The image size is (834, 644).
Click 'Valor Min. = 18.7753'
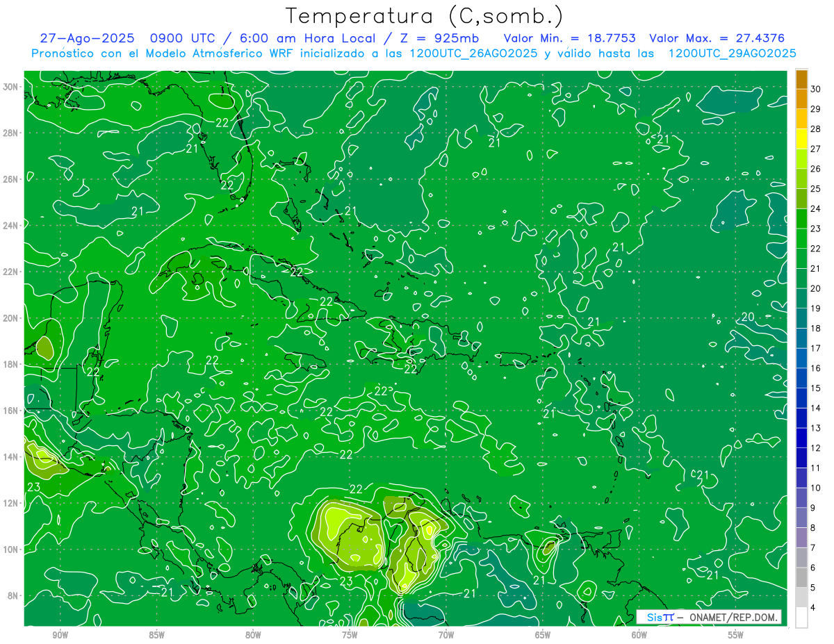pos(570,38)
